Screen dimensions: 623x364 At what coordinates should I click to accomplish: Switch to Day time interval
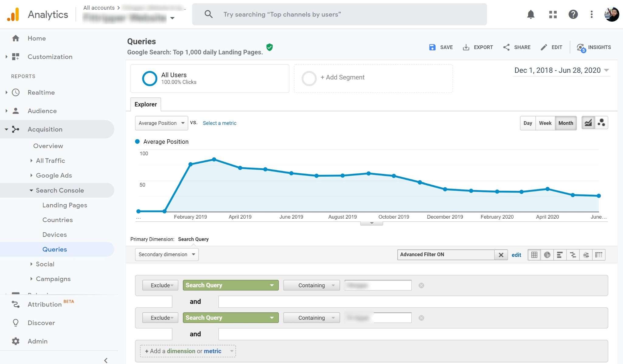click(528, 123)
